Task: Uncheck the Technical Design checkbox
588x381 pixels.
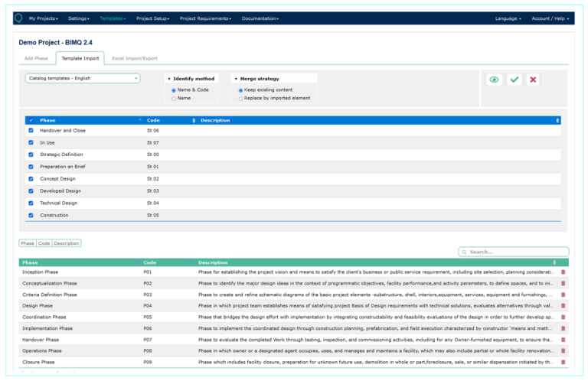Action: pyautogui.click(x=31, y=203)
